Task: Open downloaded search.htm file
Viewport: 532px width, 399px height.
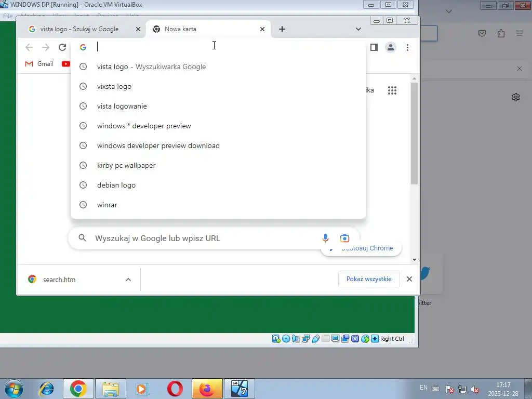Action: (59, 280)
